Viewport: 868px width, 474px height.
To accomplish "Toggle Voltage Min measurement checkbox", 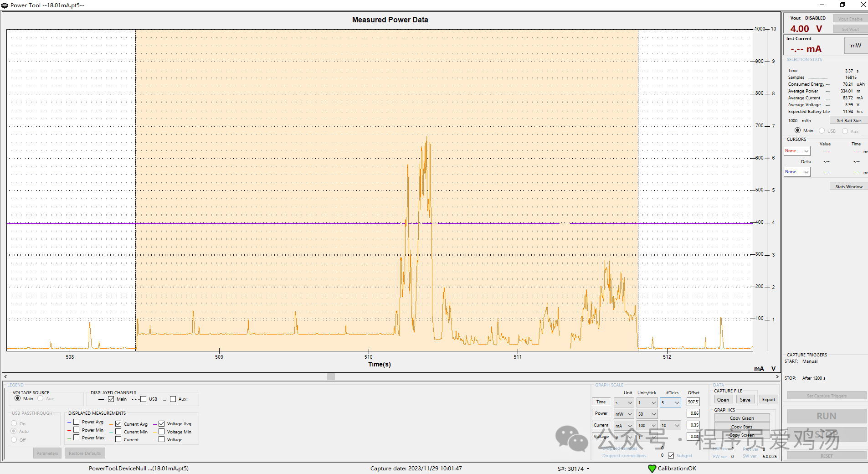I will click(x=161, y=432).
